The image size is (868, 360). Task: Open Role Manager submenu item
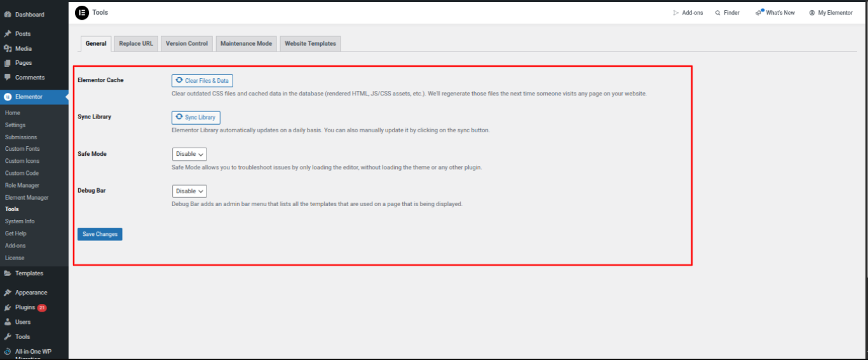[x=22, y=186]
